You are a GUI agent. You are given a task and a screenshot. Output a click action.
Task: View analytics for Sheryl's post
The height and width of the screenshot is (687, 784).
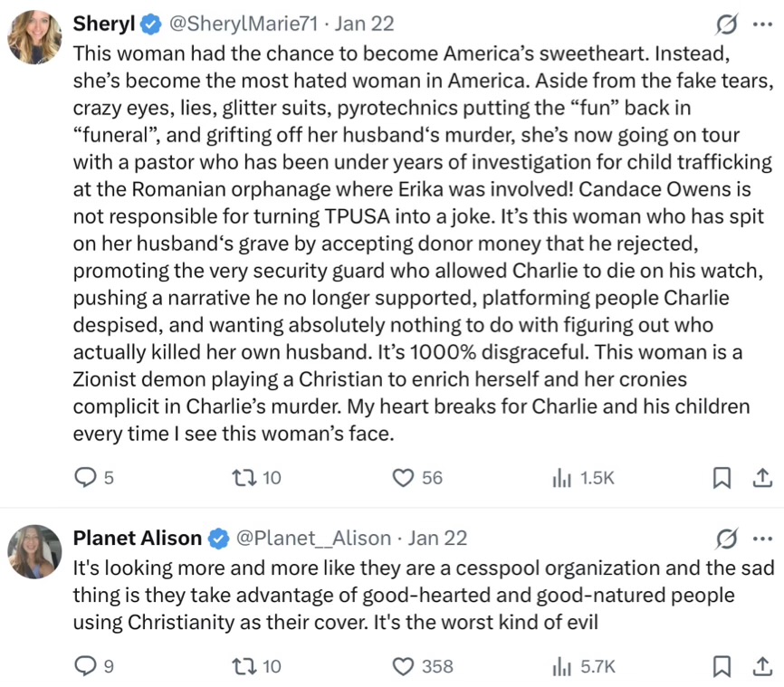(561, 477)
